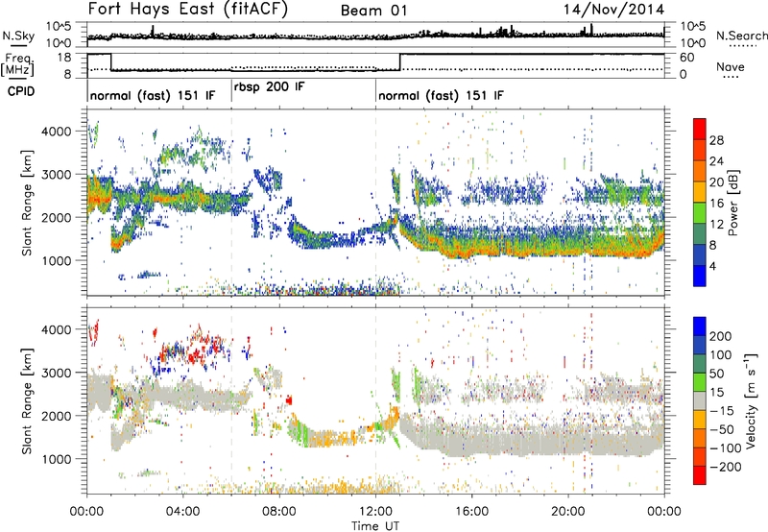Click the '60' Nave axis tick

(x=686, y=58)
